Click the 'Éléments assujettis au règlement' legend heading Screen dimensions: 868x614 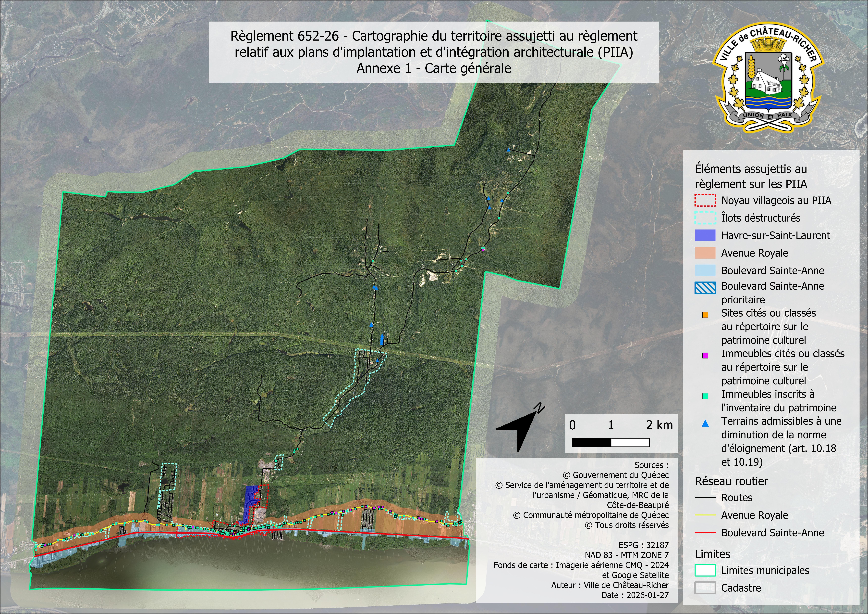(x=751, y=176)
